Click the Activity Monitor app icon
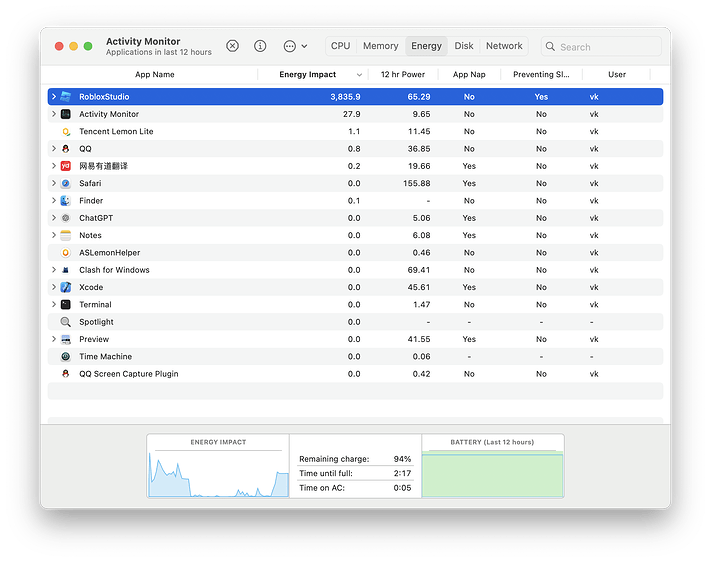This screenshot has height=562, width=711. coord(66,114)
